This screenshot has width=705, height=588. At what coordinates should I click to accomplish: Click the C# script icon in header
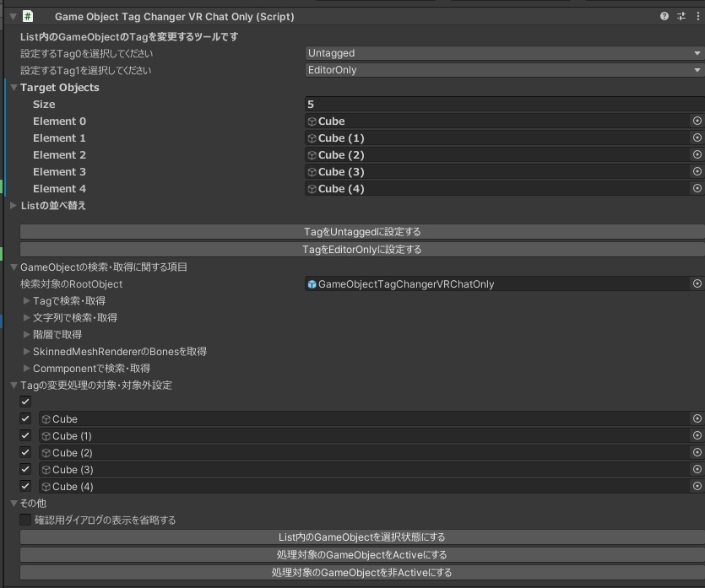[28, 17]
